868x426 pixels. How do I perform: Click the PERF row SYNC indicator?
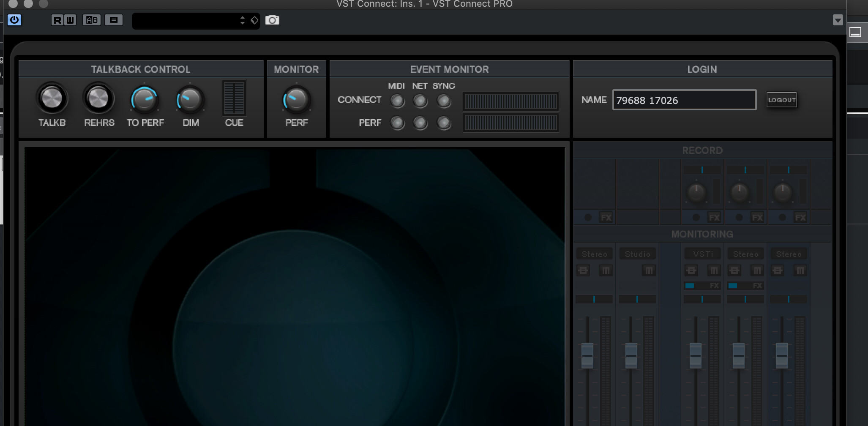click(444, 123)
